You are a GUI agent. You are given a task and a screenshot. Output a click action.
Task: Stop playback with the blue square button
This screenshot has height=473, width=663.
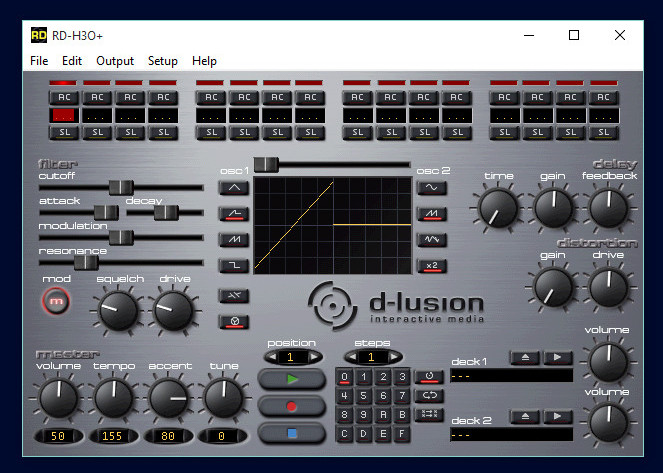(x=292, y=433)
